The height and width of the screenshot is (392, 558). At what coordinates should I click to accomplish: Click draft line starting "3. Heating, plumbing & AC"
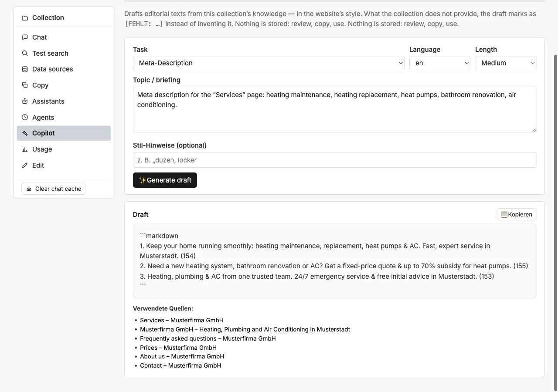click(x=317, y=276)
